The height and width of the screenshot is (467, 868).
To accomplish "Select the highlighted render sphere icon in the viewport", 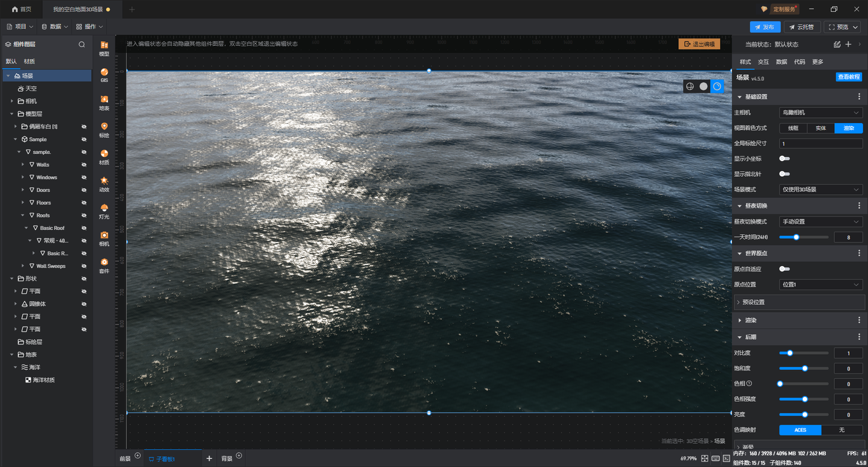I will (x=717, y=86).
